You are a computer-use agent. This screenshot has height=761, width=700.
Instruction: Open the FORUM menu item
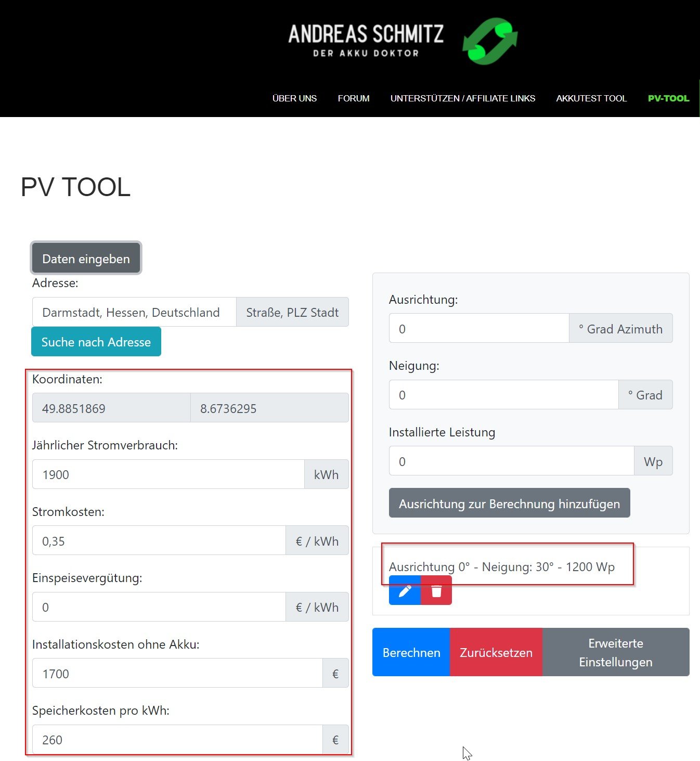(354, 98)
